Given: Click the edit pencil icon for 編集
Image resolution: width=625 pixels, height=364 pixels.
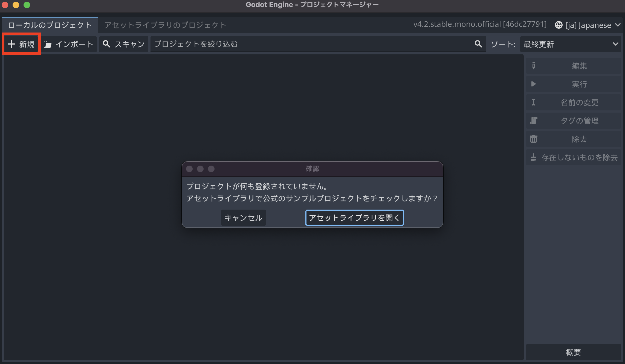Looking at the screenshot, I should (x=533, y=66).
